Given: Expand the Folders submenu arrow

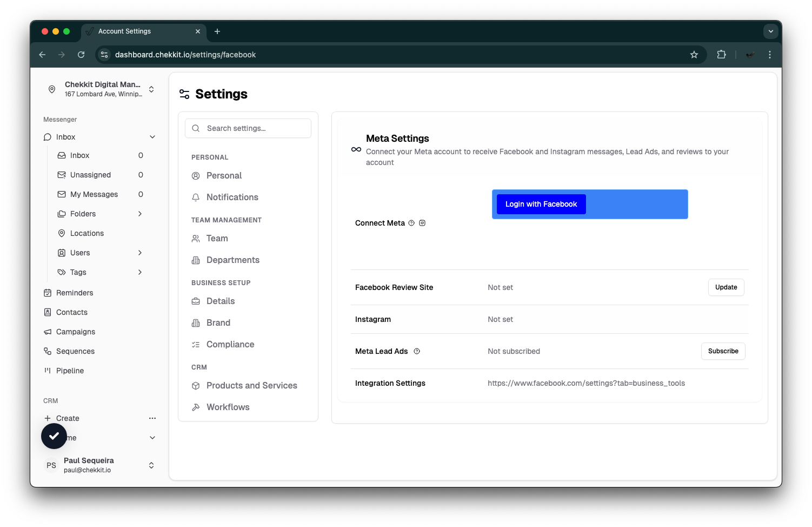Looking at the screenshot, I should click(x=140, y=214).
